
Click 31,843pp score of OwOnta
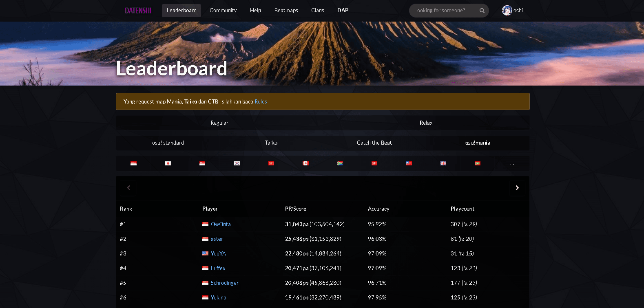315,224
